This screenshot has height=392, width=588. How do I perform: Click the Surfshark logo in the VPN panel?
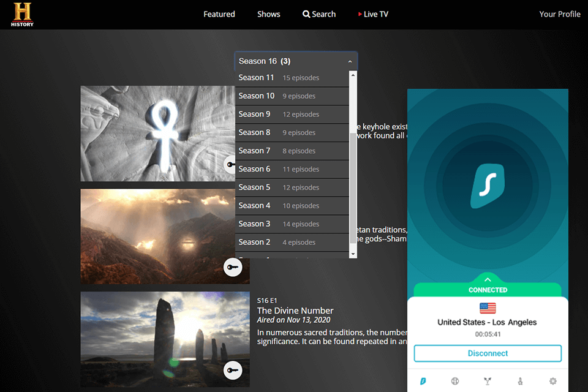(x=488, y=186)
